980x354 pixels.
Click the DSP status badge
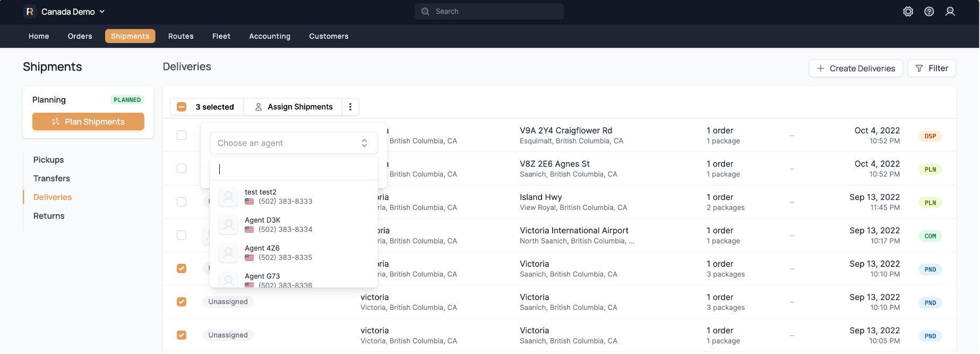click(x=930, y=136)
